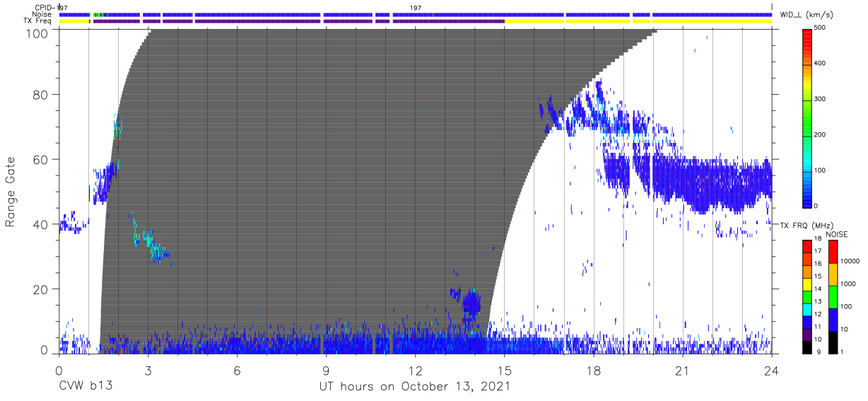Screen dimensions: 868x401
Task: Click the 'UT hours on October 13, 2021' label
Action: (x=414, y=386)
